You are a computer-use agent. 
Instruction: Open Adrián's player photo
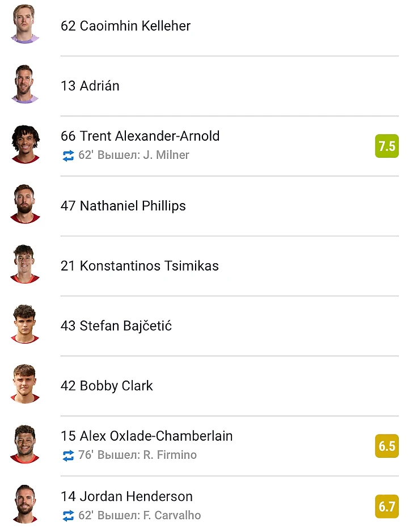[x=25, y=84]
